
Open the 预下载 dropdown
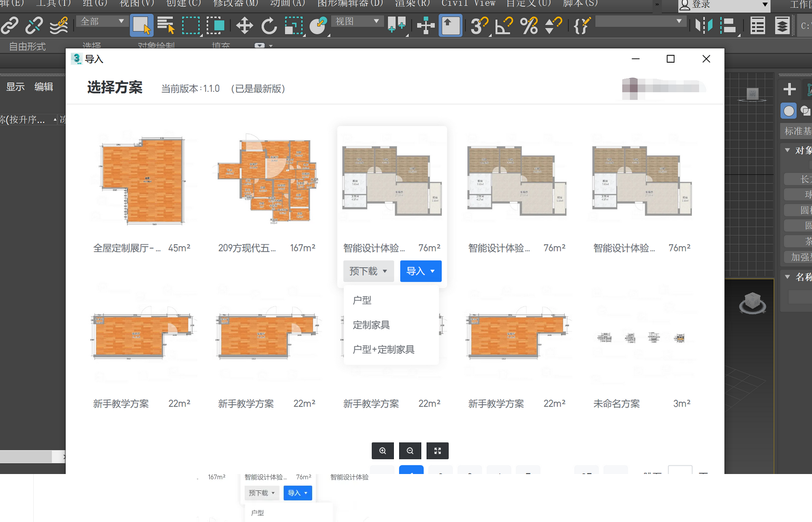(368, 271)
